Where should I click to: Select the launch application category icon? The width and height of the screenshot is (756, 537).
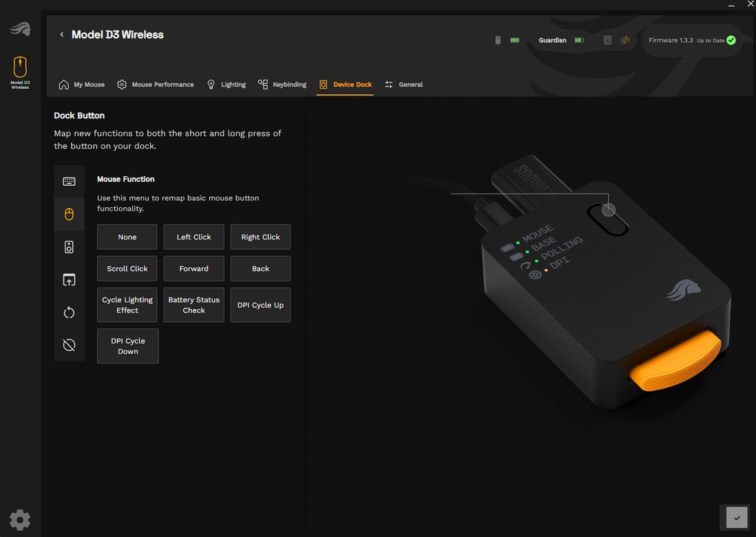pyautogui.click(x=69, y=280)
